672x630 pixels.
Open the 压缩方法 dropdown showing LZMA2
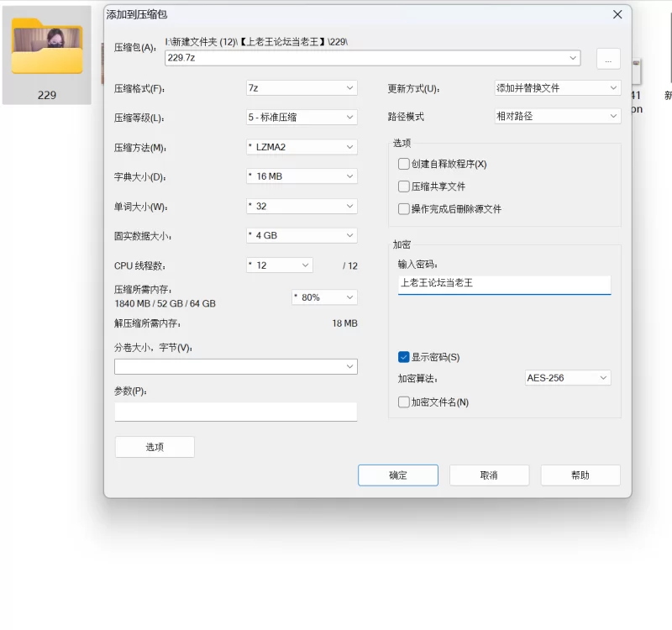pos(302,147)
